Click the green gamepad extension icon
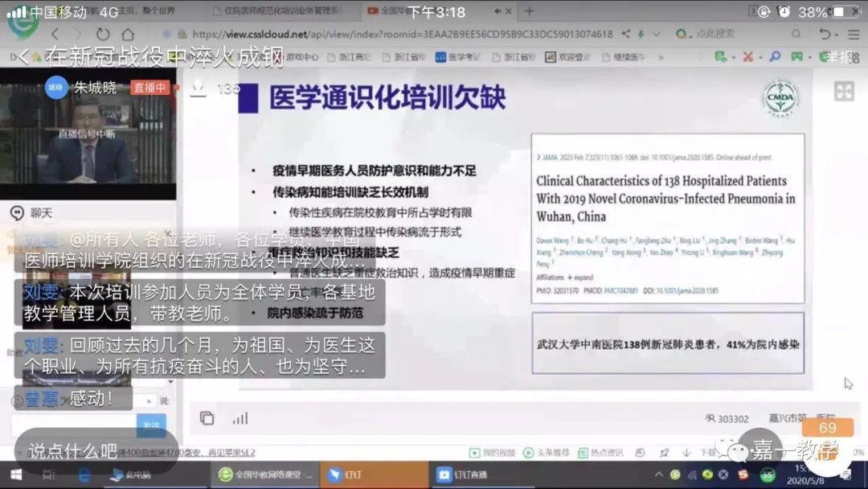Screen dimensions: 868x489 click(x=796, y=56)
